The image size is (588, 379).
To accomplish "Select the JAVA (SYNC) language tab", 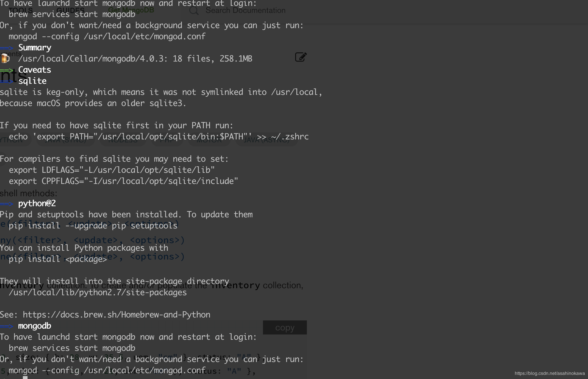I will coord(65,140).
